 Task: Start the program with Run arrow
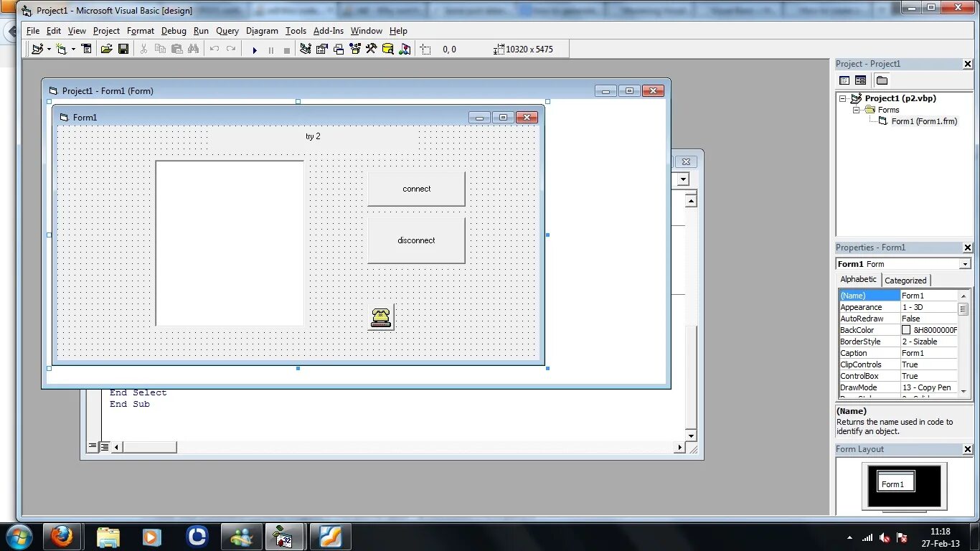255,50
